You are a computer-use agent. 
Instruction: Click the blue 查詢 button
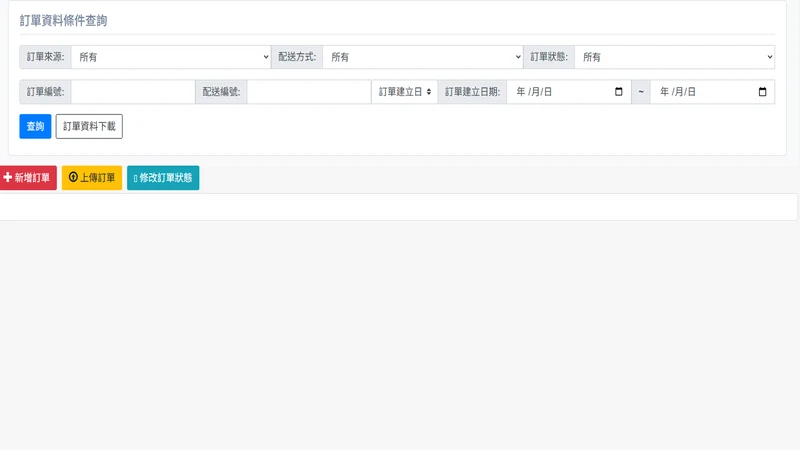(35, 127)
